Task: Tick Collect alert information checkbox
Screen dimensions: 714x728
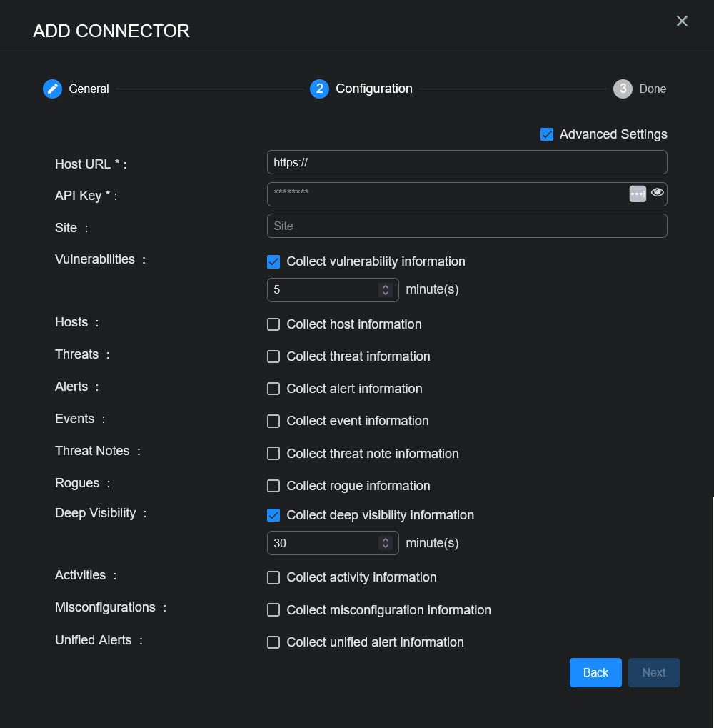Action: (x=273, y=389)
